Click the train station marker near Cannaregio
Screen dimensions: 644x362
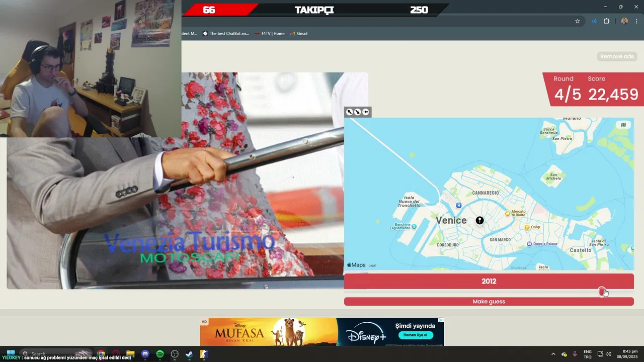pyautogui.click(x=459, y=205)
